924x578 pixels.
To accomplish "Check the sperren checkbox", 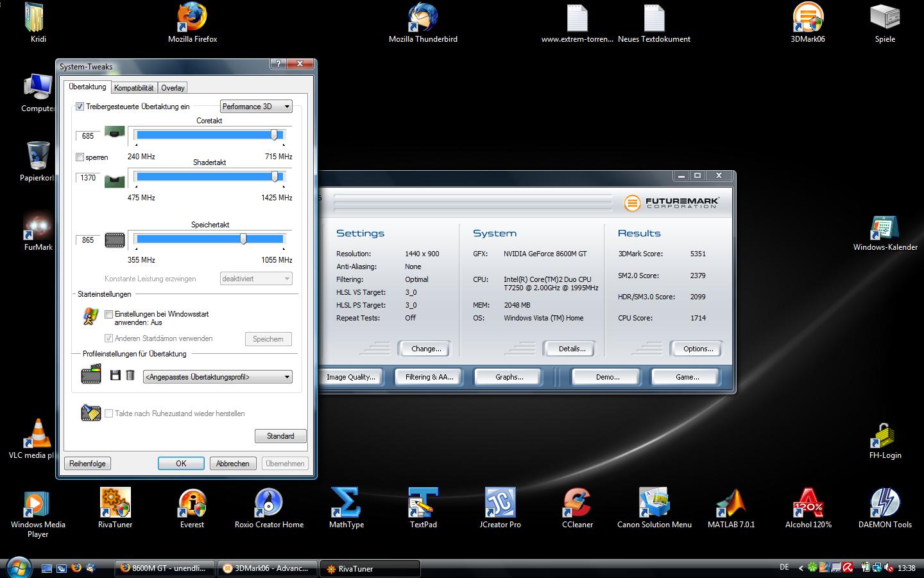I will click(80, 157).
